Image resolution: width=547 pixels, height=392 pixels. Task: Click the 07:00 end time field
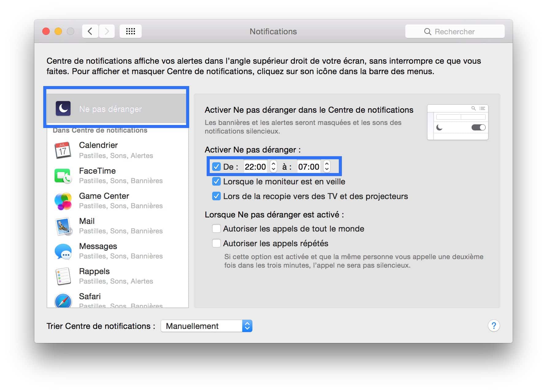pos(309,167)
